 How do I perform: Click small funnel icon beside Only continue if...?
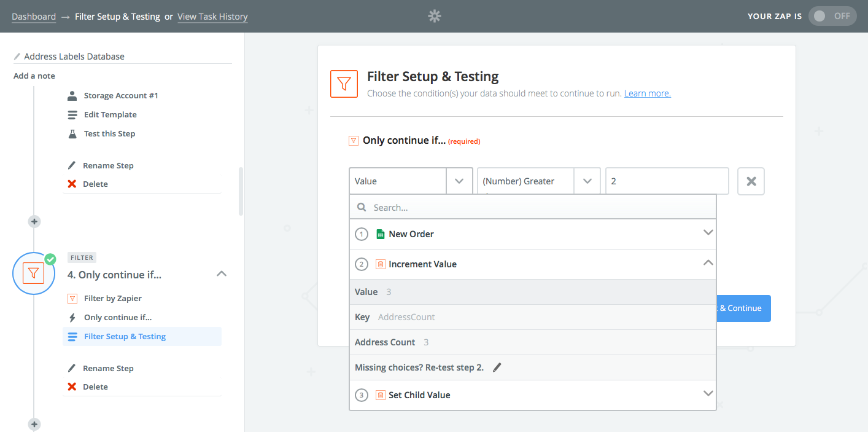(354, 141)
